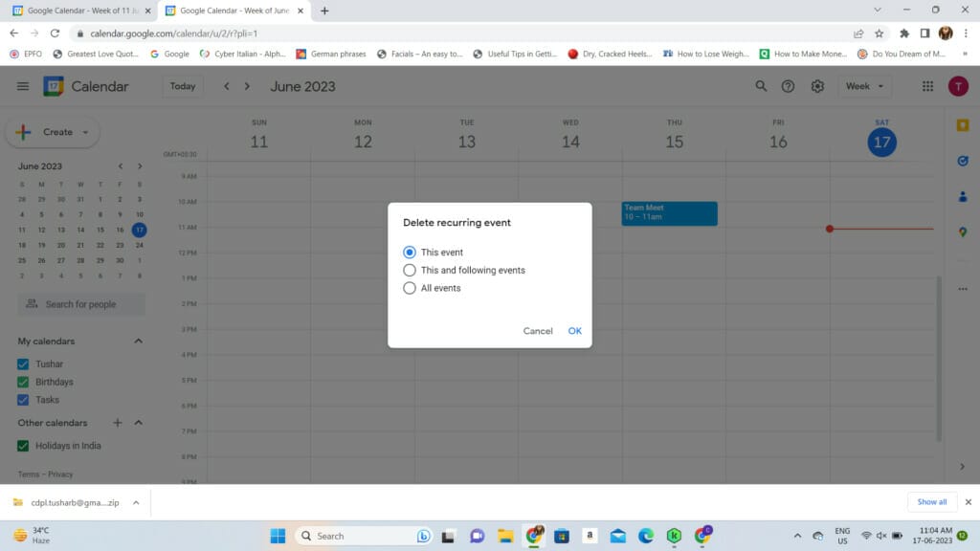Click Cancel in delete dialog
The height and width of the screenshot is (551, 980).
click(538, 331)
